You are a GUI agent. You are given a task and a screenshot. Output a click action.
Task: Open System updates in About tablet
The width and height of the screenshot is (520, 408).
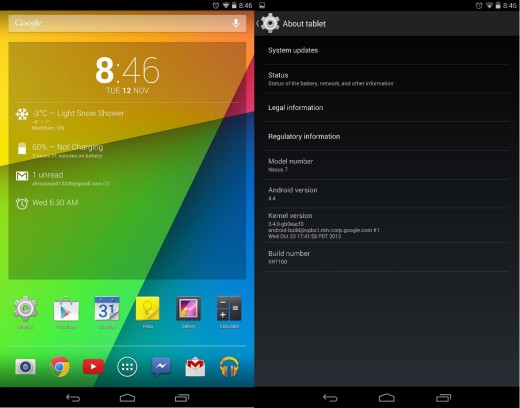(x=387, y=50)
